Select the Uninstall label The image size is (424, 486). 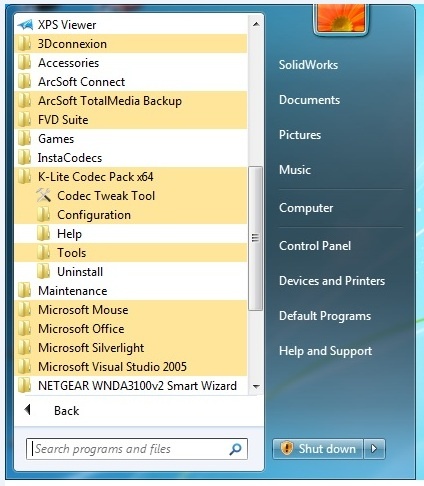(80, 272)
